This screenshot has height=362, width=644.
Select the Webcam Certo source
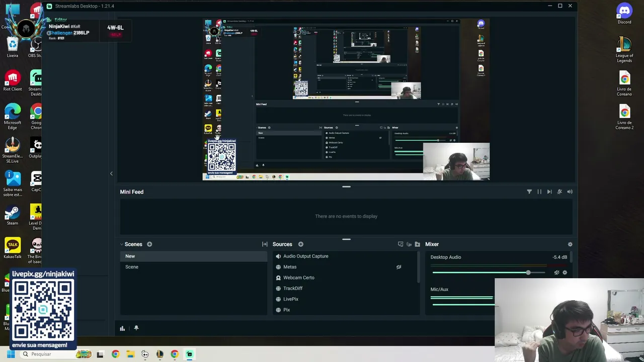(345, 278)
